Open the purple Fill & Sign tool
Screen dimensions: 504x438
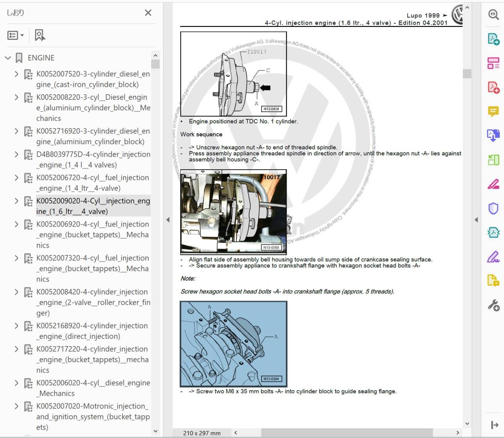(x=493, y=256)
